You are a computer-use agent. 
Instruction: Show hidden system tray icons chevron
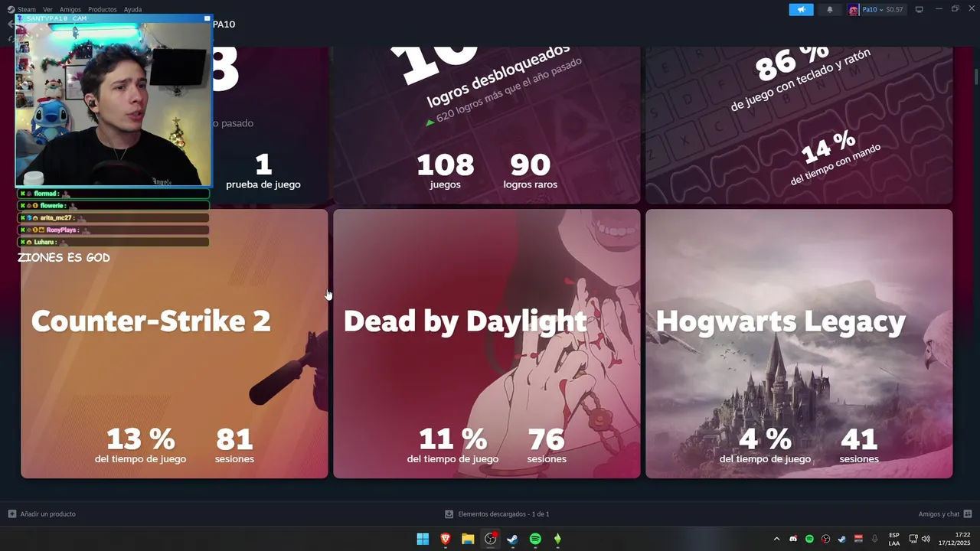point(776,539)
